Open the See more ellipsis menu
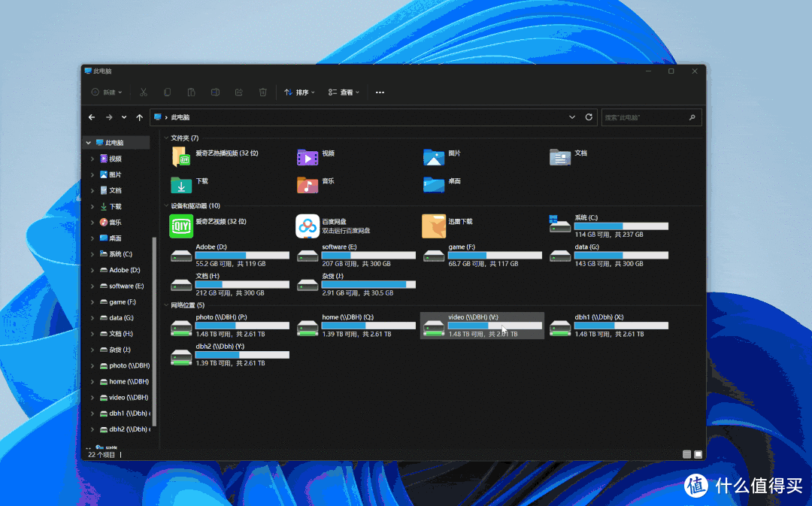 coord(380,92)
